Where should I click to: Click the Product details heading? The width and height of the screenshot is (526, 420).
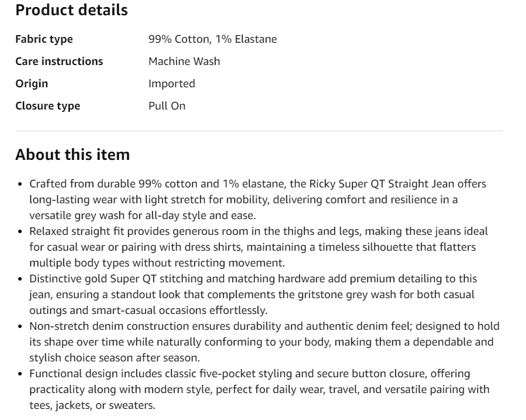coord(71,10)
